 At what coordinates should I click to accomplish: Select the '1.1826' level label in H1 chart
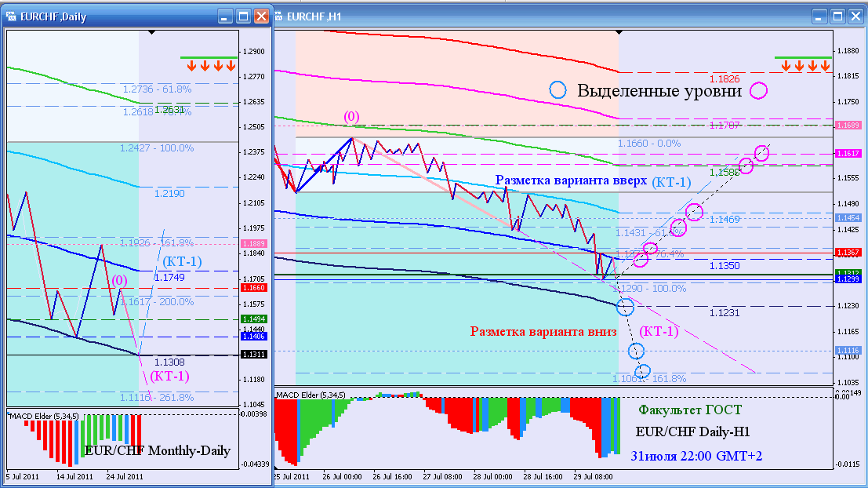point(725,79)
